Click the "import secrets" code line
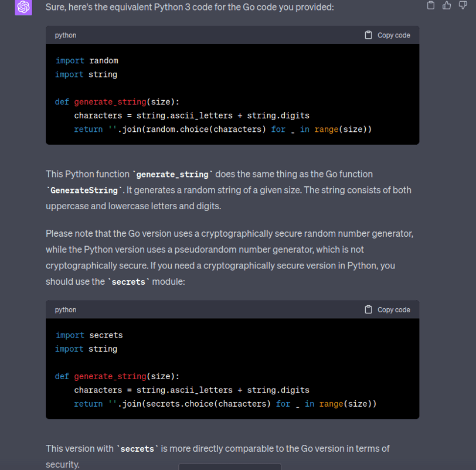The height and width of the screenshot is (470, 476). point(89,335)
